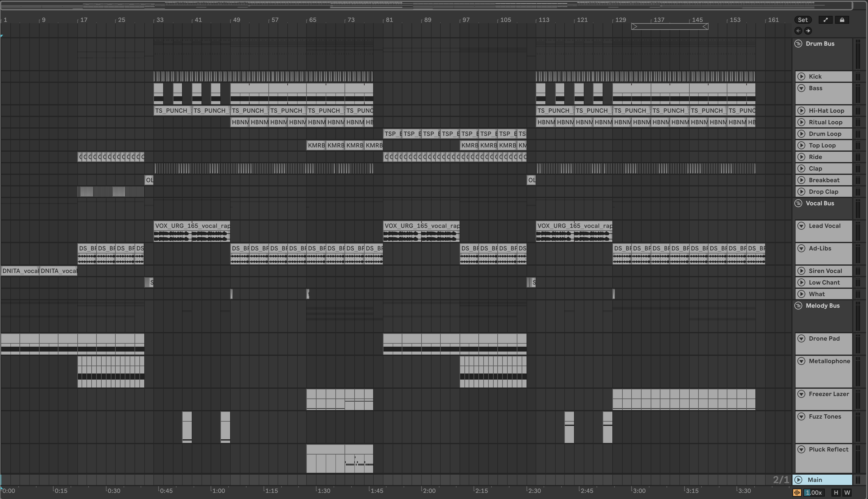The height and width of the screenshot is (499, 868).
Task: Fold the Lead Vocal track
Action: pyautogui.click(x=801, y=226)
